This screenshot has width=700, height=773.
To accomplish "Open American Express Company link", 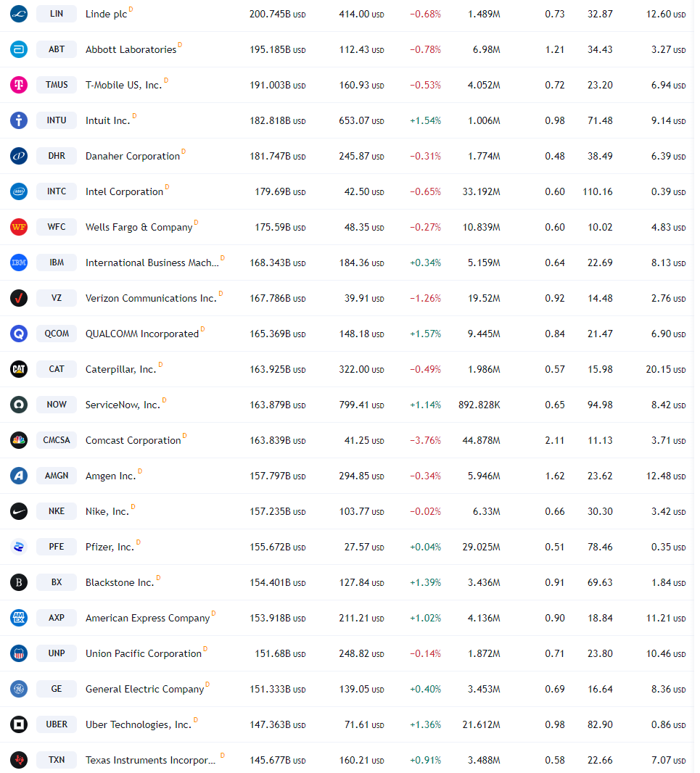I will [147, 619].
